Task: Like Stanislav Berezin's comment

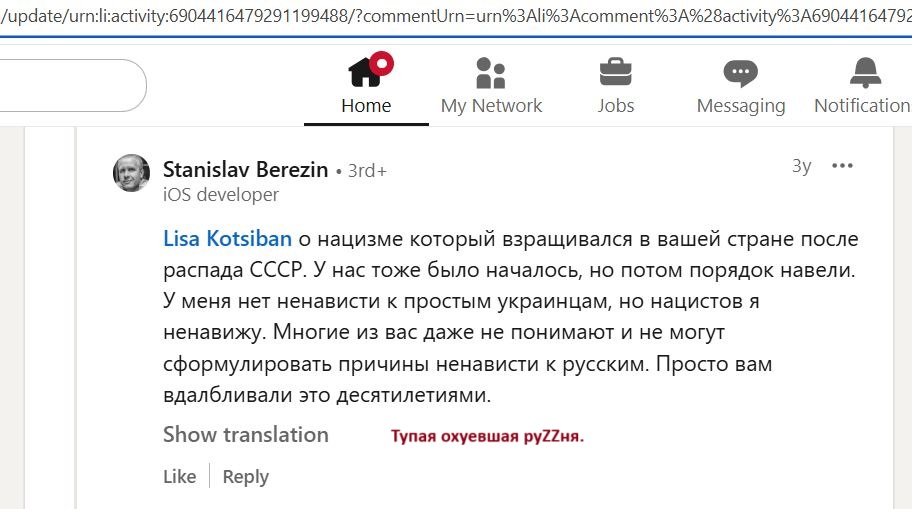Action: [179, 477]
